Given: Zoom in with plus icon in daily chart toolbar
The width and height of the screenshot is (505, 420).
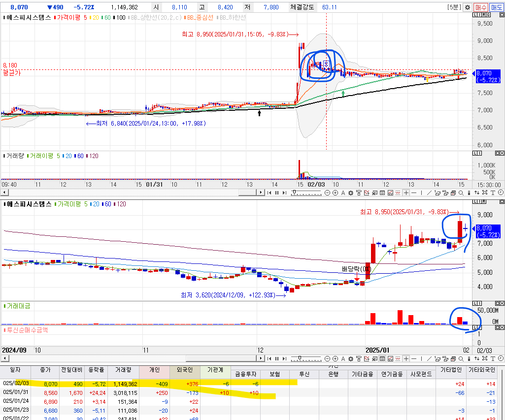Looking at the screenshot, I should tap(336, 358).
